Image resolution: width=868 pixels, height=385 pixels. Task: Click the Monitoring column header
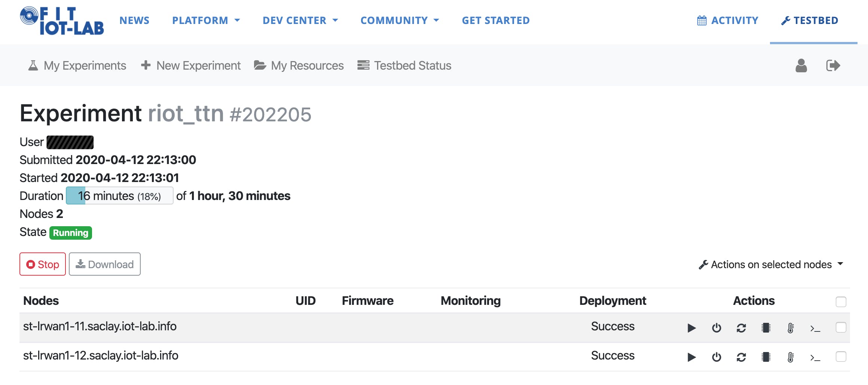[471, 301]
